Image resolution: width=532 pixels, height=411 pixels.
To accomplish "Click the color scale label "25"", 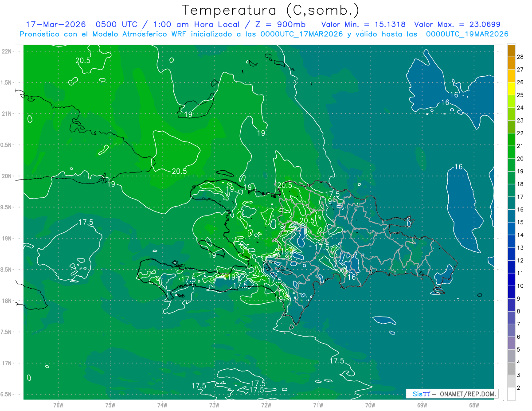I will tap(521, 95).
